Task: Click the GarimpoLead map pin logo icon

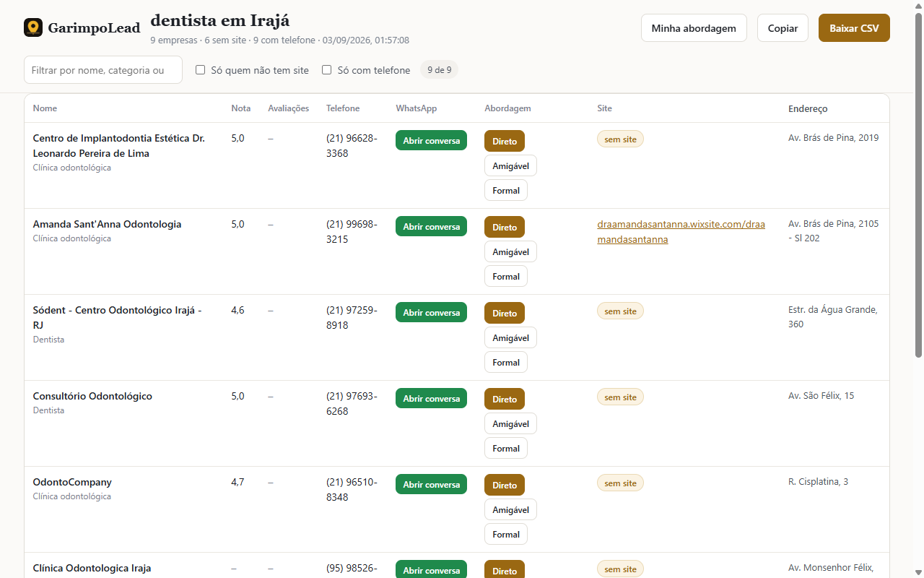Action: [x=33, y=27]
